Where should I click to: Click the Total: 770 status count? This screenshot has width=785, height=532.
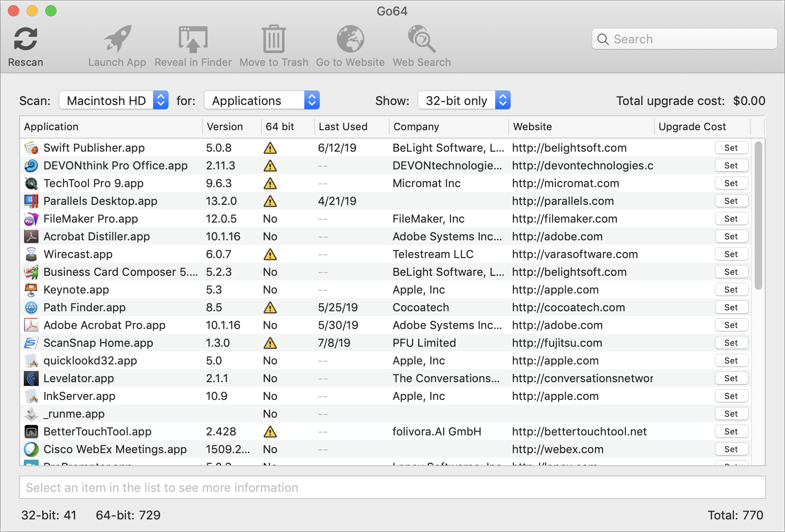(x=736, y=515)
